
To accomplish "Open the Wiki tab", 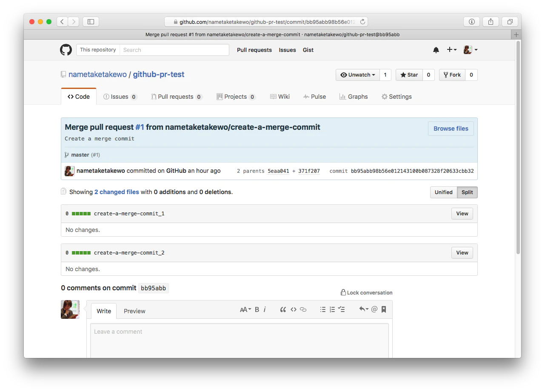I will (x=280, y=97).
